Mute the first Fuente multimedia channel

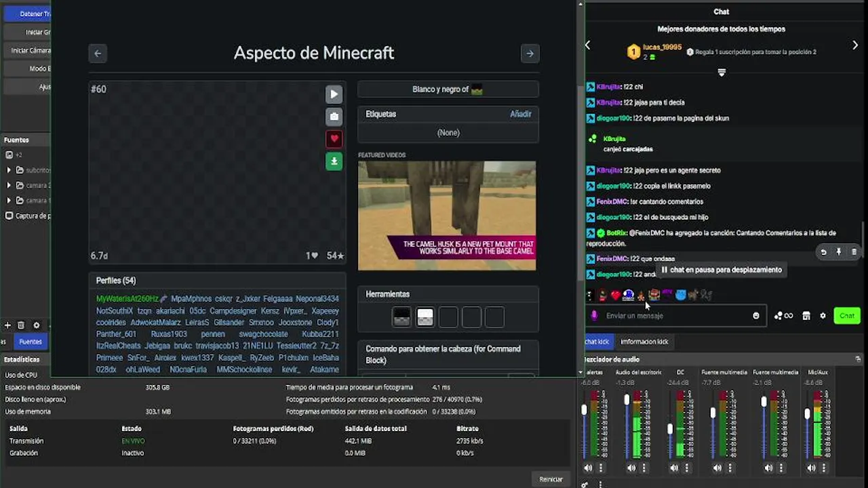point(717,468)
